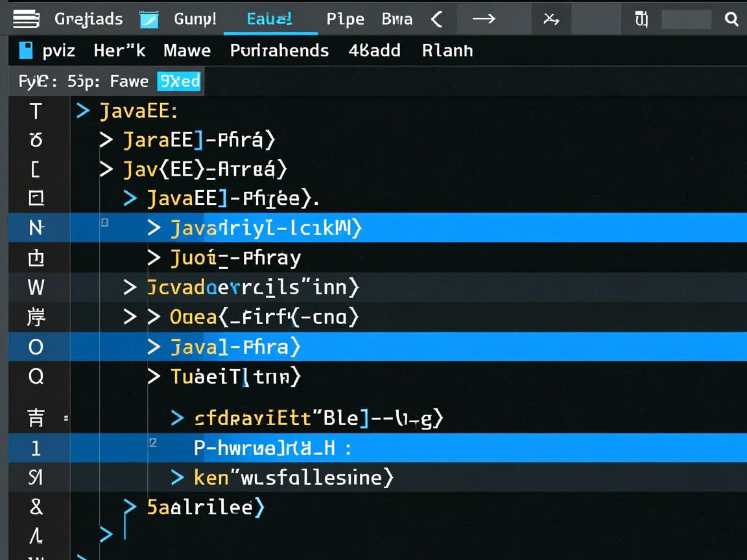This screenshot has width=747, height=560.
Task: Toggle the small box on Javadriyl-lcikM row
Action: point(104,222)
